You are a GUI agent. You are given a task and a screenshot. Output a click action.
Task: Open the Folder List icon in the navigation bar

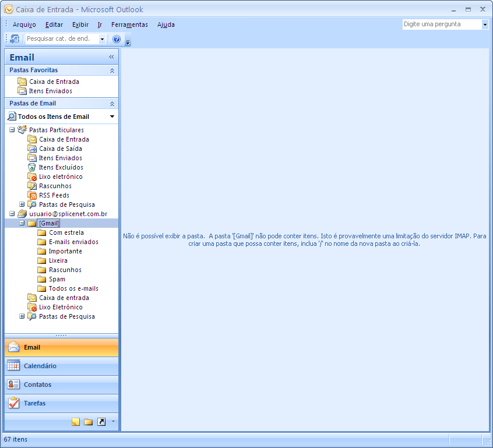pyautogui.click(x=89, y=422)
